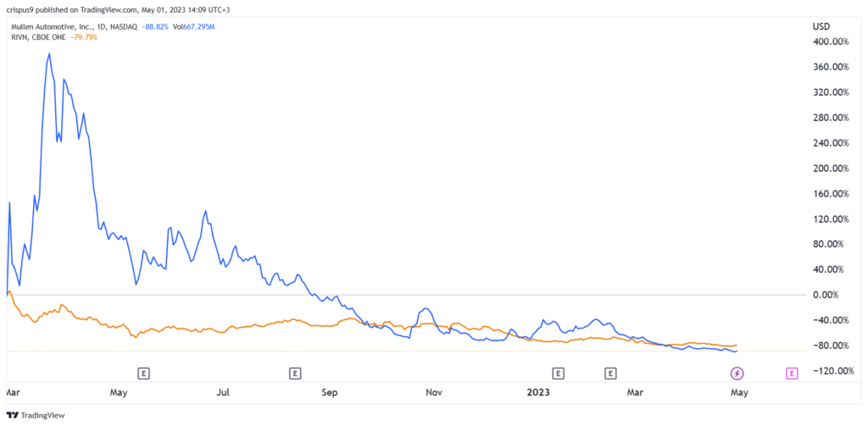Click the 2023 label on time axis
The image size is (868, 426).
click(x=539, y=392)
